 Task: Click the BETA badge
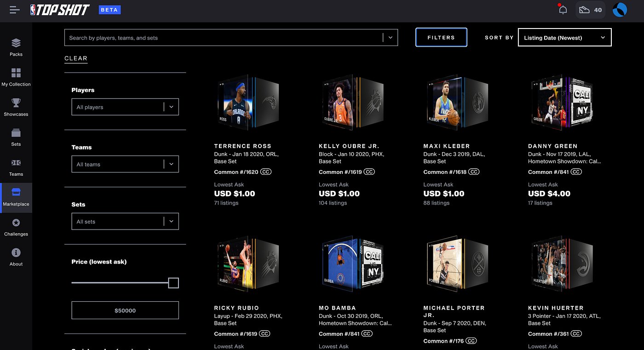(110, 9)
